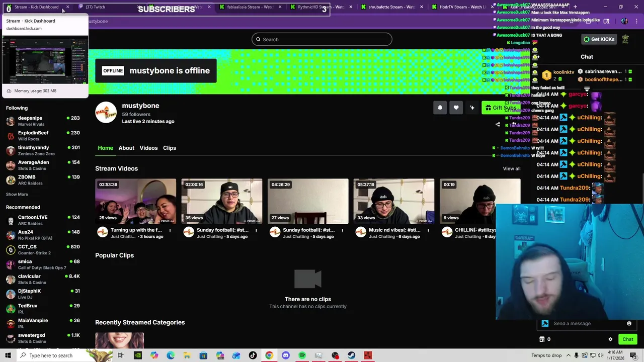The height and width of the screenshot is (362, 644).
Task: Click the notification bell icon for mustybone
Action: [440, 108]
